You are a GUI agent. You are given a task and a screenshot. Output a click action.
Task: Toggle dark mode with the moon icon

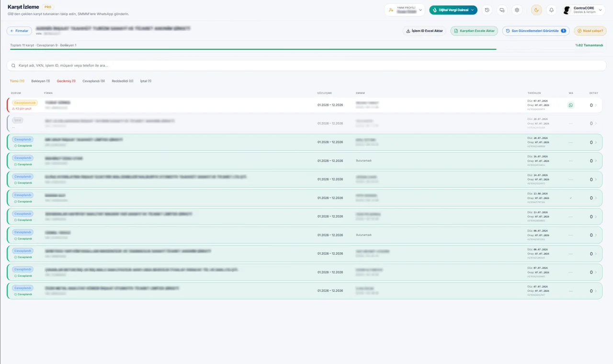(x=536, y=10)
